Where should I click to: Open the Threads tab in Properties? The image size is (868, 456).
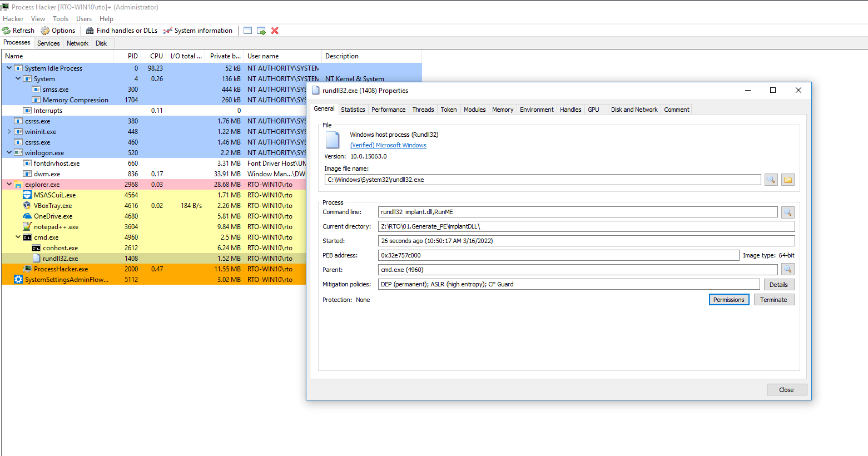pyautogui.click(x=423, y=110)
